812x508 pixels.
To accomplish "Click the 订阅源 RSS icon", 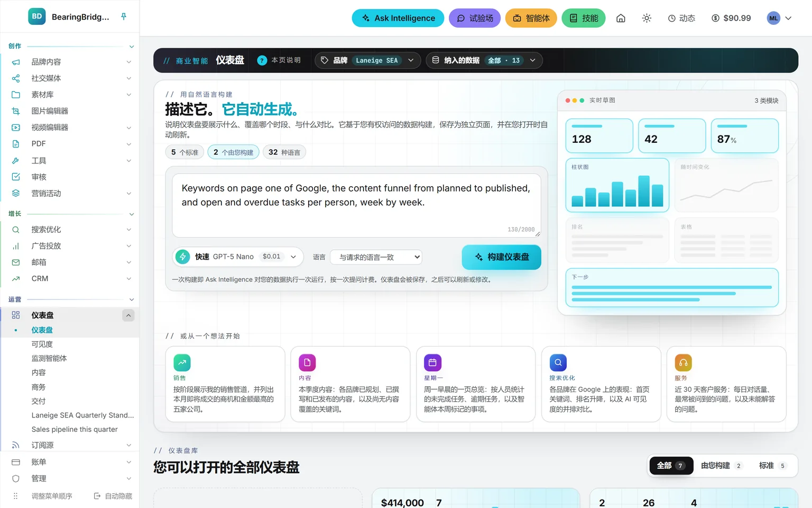I will (16, 446).
